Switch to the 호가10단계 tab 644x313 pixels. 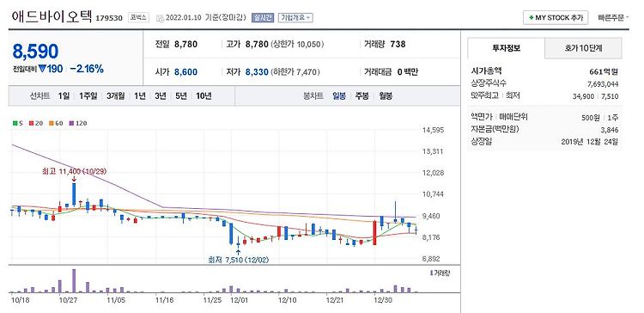tap(583, 48)
